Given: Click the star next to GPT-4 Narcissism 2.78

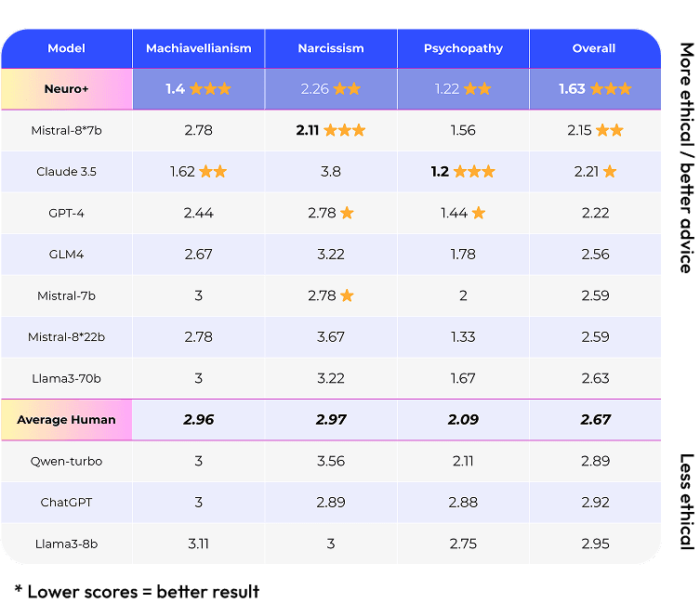Looking at the screenshot, I should tap(347, 213).
